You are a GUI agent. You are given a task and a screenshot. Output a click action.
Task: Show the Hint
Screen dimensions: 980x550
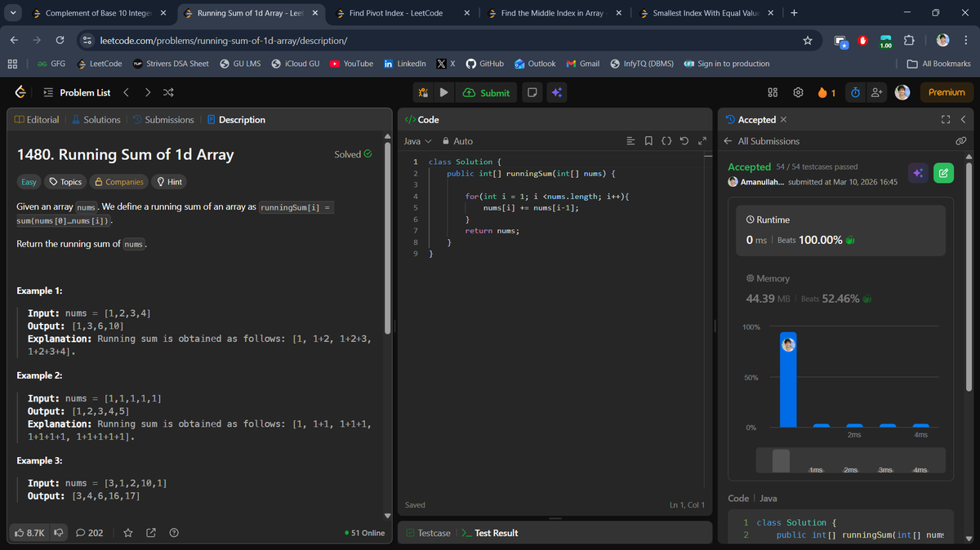click(x=169, y=182)
